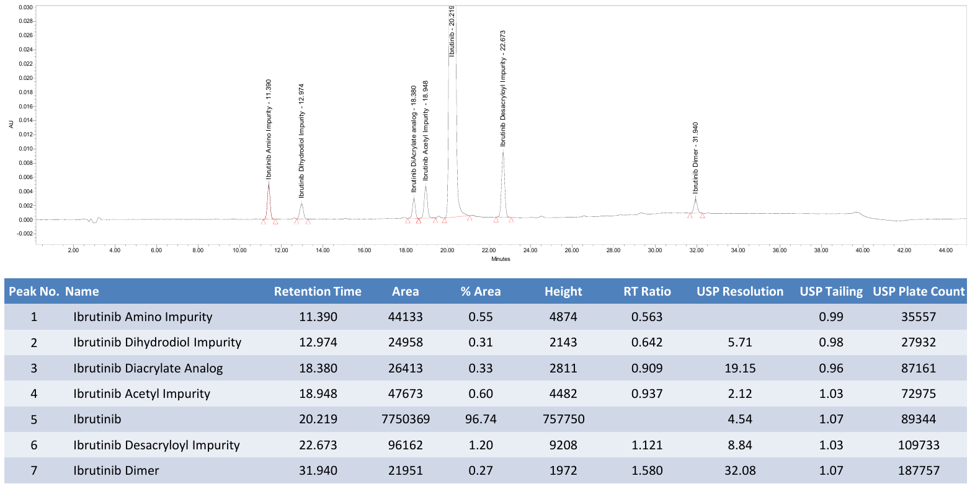
Task: Select the USP Tailing column header
Action: click(831, 291)
